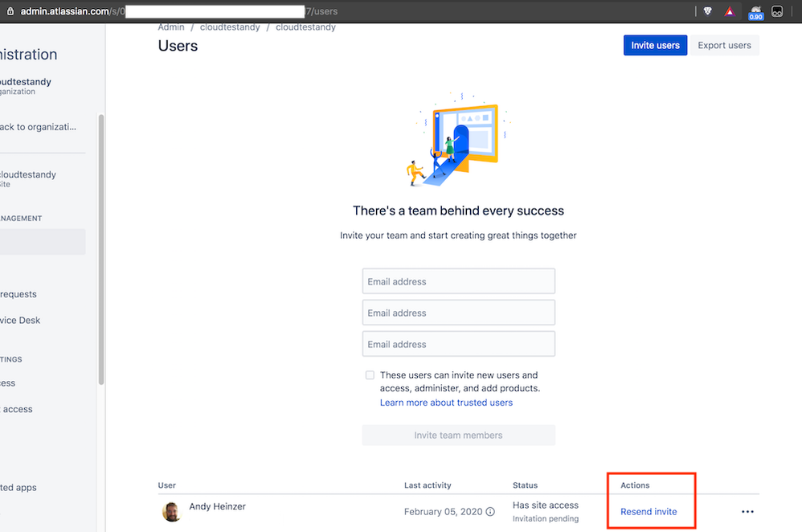Click the info icon beside February 05, 2020
Screen dimensions: 802x532
point(490,512)
